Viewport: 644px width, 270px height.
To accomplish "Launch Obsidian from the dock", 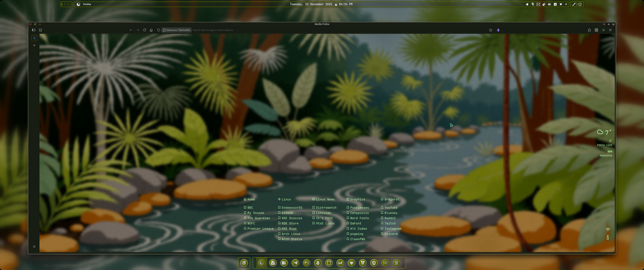I will pos(318,263).
